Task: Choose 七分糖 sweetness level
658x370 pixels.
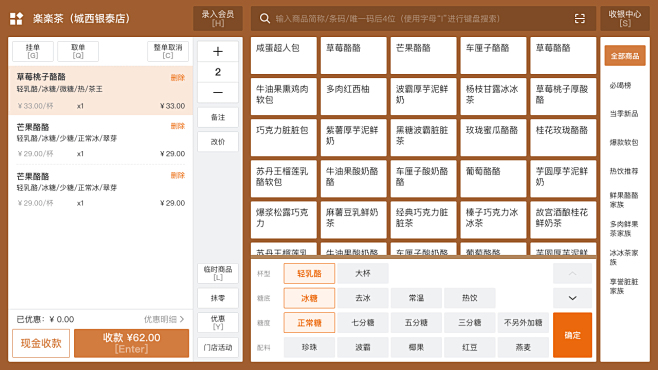Action: click(x=363, y=323)
